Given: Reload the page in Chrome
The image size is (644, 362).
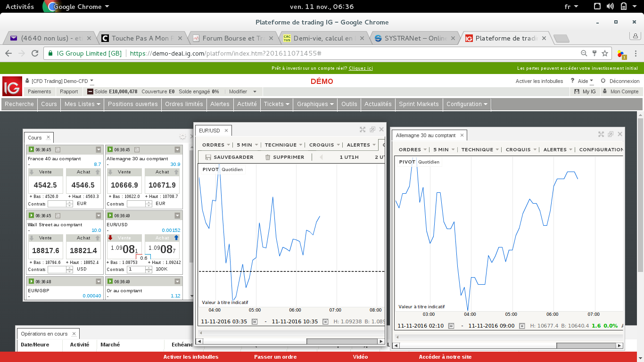Looking at the screenshot, I should click(x=35, y=53).
